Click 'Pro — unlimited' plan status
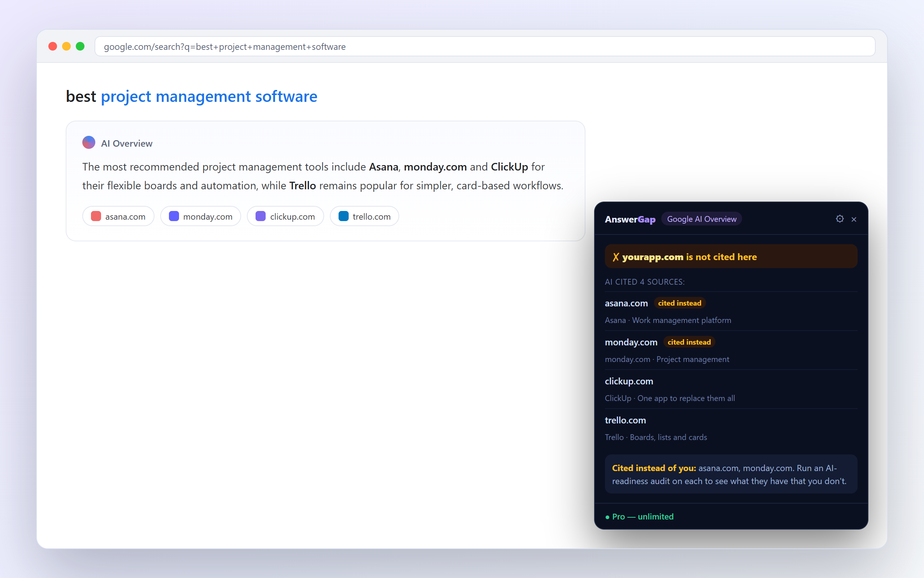 click(x=642, y=517)
